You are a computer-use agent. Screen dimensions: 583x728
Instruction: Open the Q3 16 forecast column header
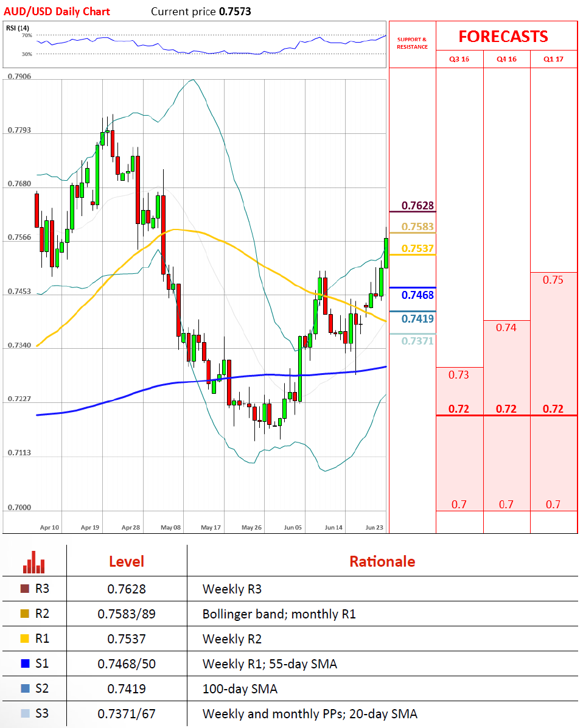click(459, 59)
